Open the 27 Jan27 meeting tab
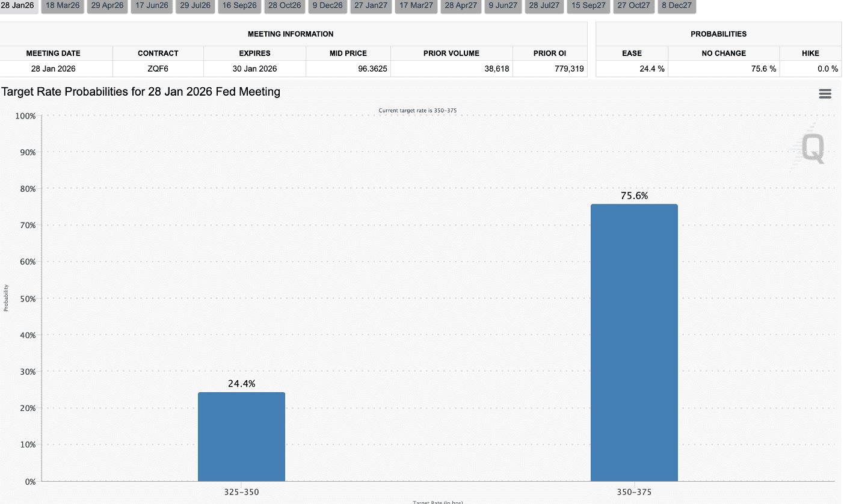847x504 pixels. tap(371, 5)
